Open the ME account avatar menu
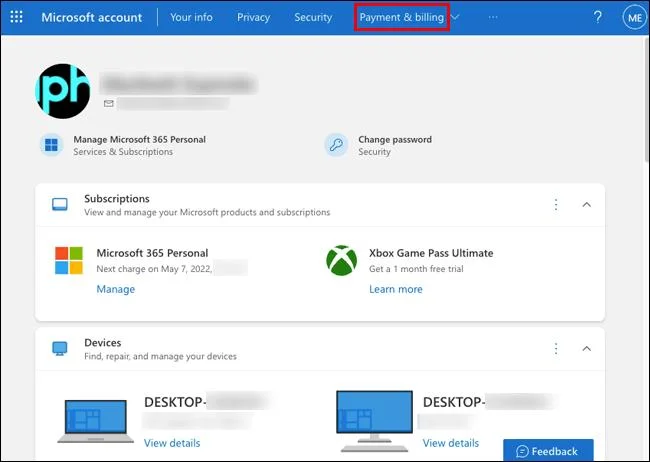Viewport: 650px width, 462px height. [x=635, y=17]
